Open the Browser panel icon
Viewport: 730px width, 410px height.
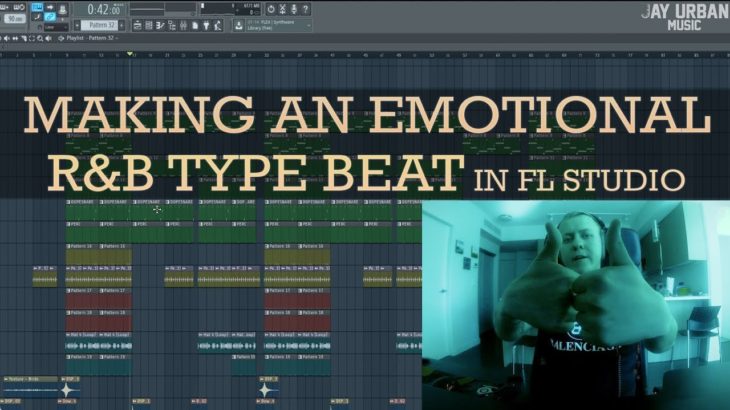[x=171, y=26]
